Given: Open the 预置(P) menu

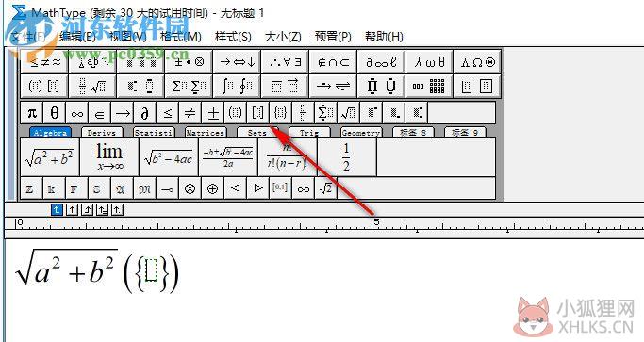Looking at the screenshot, I should coord(333,37).
